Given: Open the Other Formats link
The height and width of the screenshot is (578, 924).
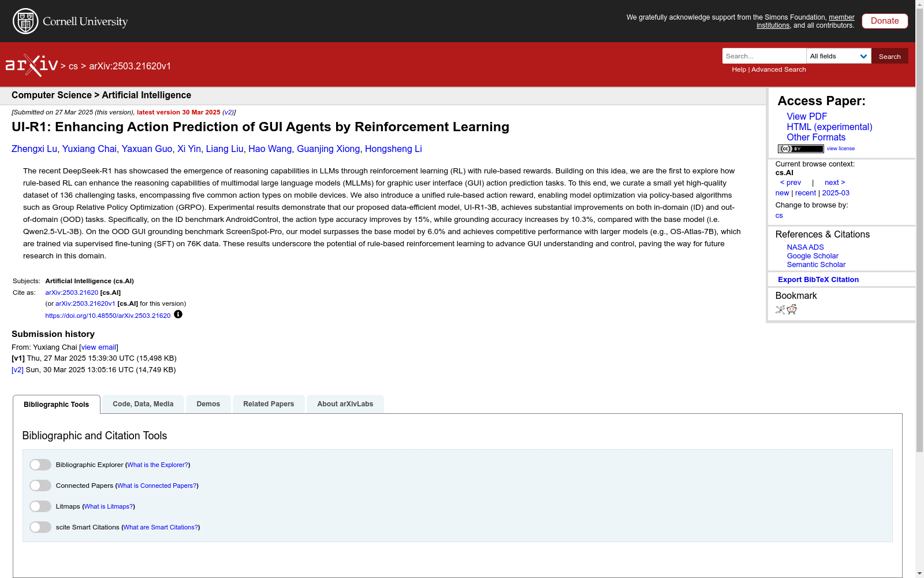Looking at the screenshot, I should tap(816, 137).
